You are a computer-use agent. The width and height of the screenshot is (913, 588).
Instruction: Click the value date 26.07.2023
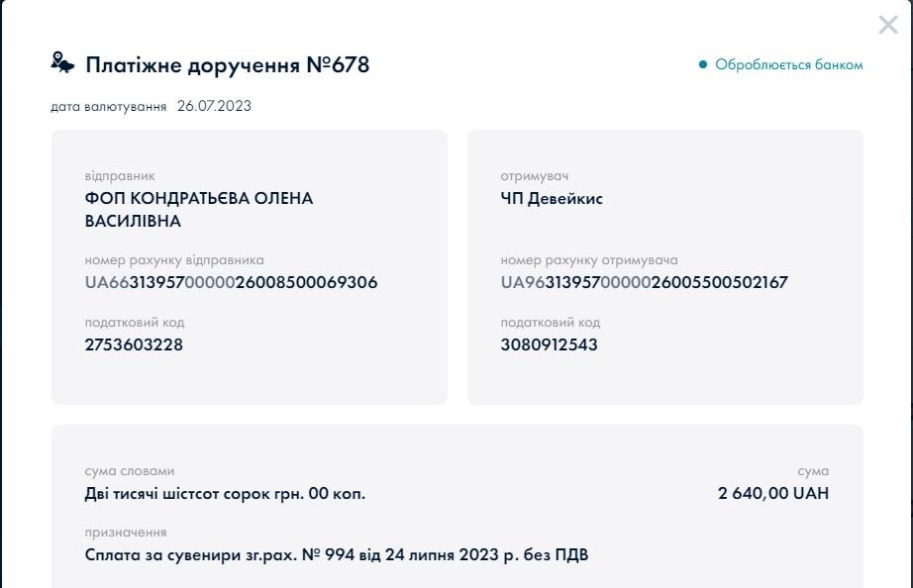pyautogui.click(x=214, y=106)
